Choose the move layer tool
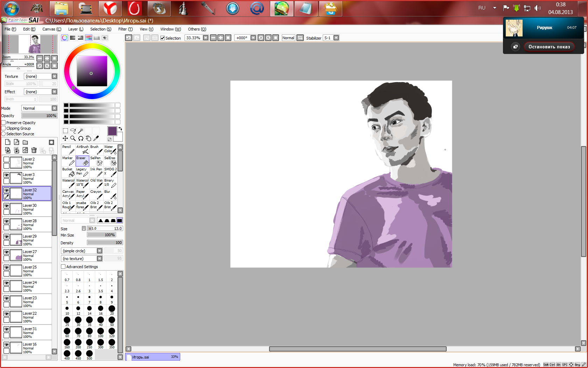 tap(65, 138)
